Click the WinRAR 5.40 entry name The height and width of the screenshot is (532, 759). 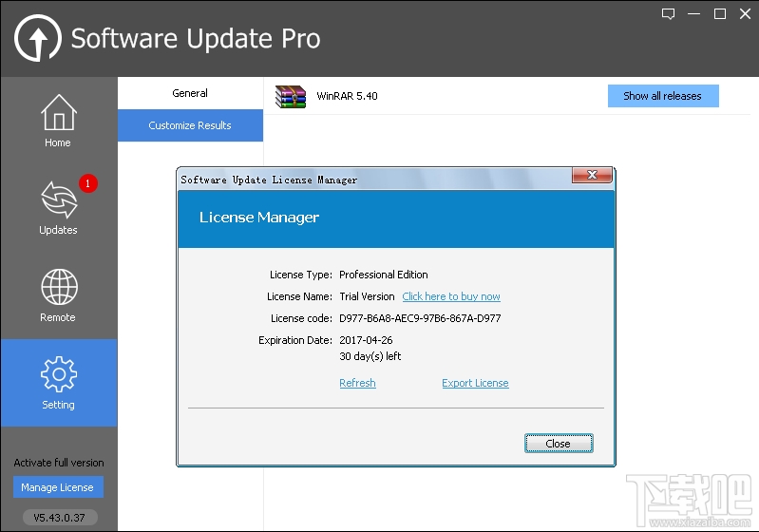coord(347,96)
